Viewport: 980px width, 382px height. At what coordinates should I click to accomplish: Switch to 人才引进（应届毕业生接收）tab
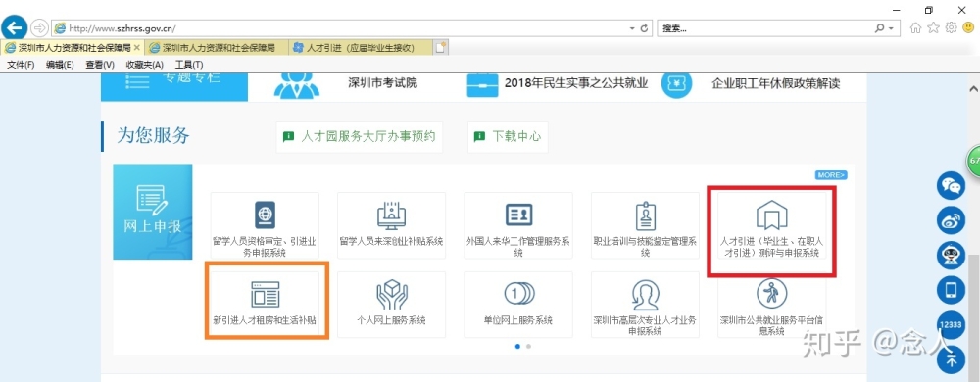tap(361, 47)
